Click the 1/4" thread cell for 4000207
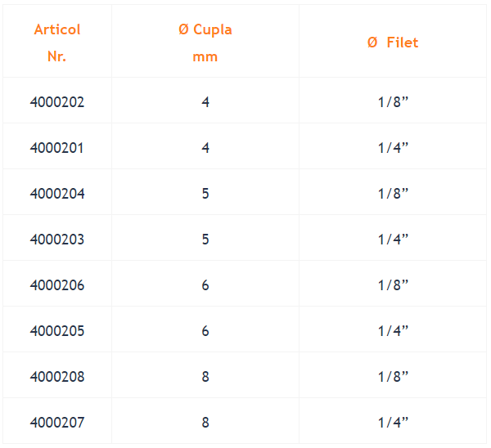This screenshot has width=491, height=448. click(x=393, y=423)
